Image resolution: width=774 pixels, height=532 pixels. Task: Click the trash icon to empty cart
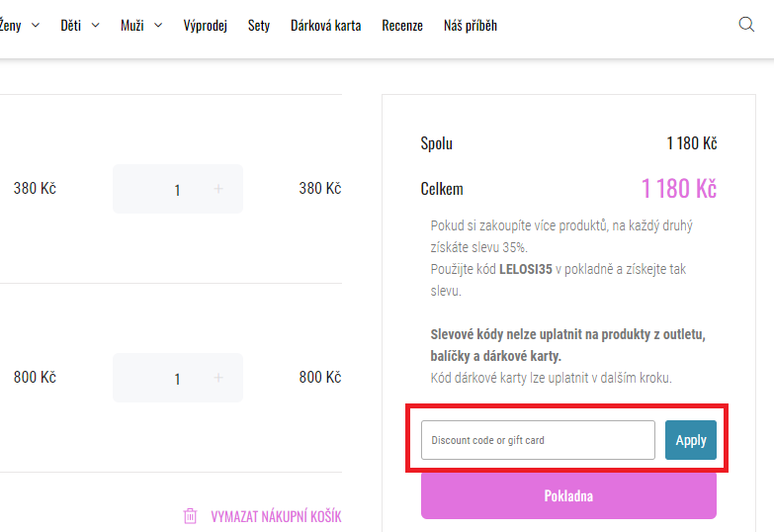(191, 516)
